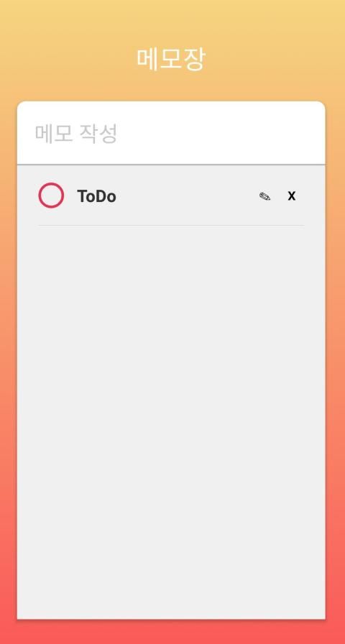Mark the ToDo item as complete
Viewport: 345px width, 644px height.
(51, 195)
